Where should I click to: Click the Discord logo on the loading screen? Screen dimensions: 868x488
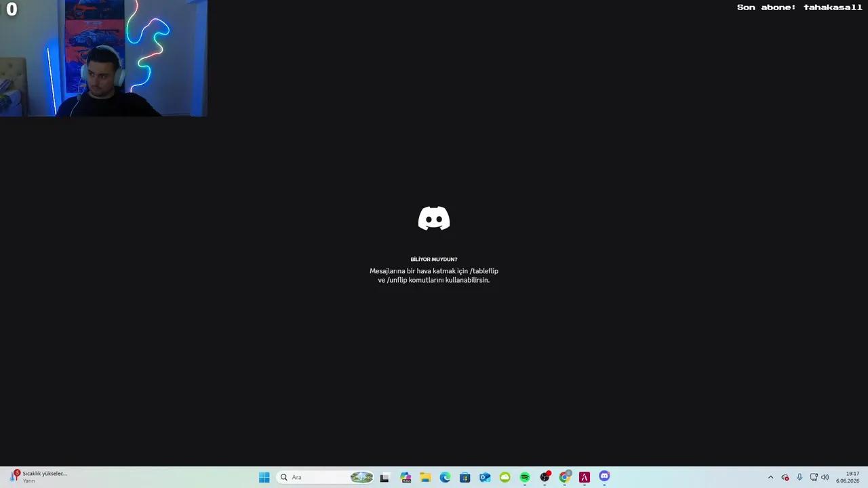click(x=434, y=218)
